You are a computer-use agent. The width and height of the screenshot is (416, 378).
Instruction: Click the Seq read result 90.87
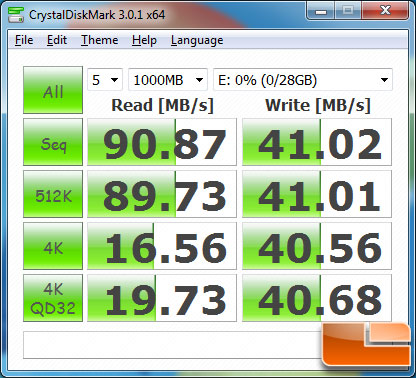(x=162, y=142)
